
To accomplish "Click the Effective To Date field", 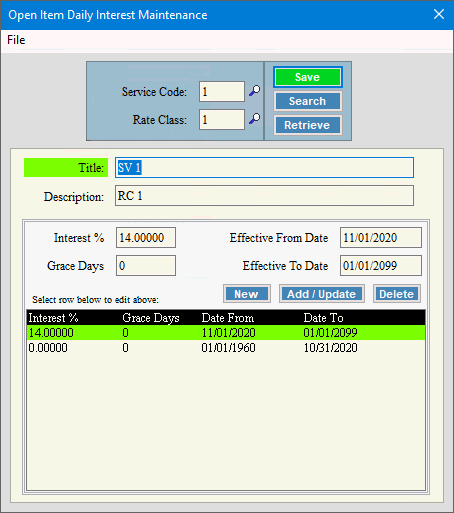I will (x=381, y=266).
